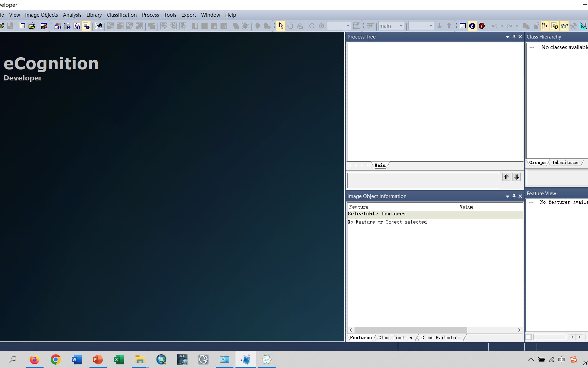Click the undo arrow icon
588x368 pixels.
point(494,26)
